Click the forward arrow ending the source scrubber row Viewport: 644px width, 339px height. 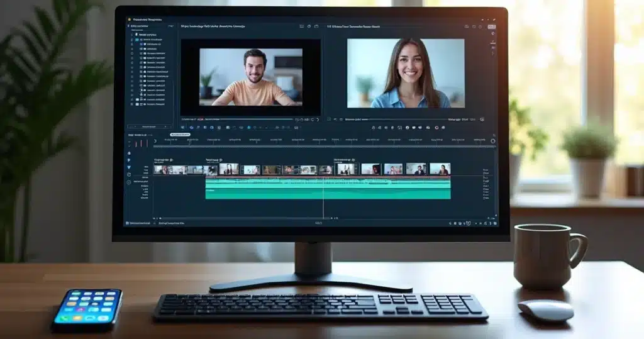[318, 119]
